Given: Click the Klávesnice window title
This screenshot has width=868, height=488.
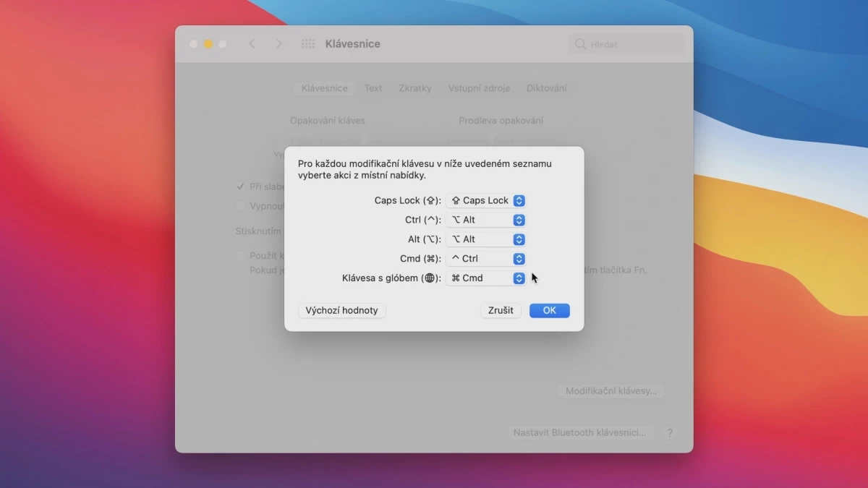Looking at the screenshot, I should [x=353, y=44].
